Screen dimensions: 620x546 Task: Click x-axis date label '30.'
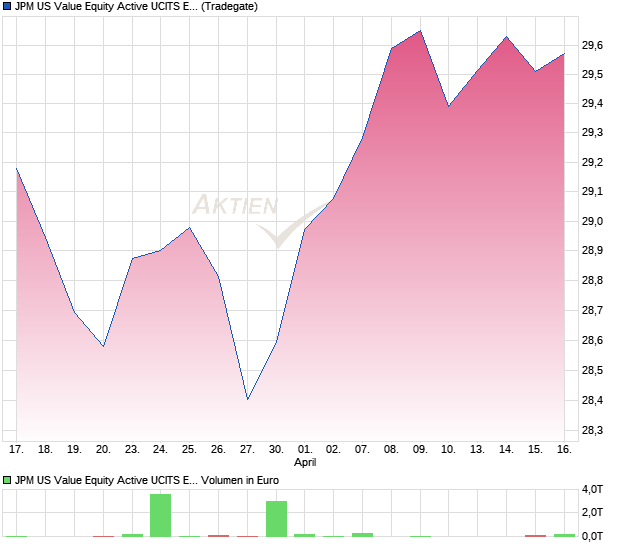276,450
